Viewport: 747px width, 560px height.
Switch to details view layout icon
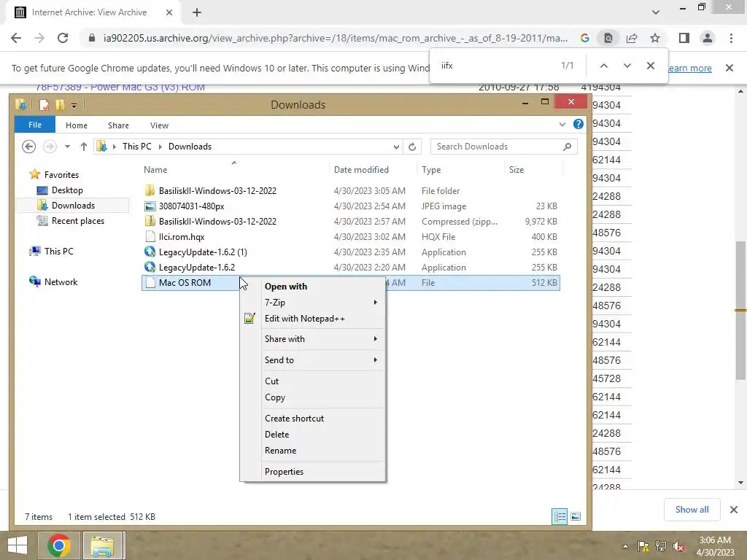click(x=560, y=517)
